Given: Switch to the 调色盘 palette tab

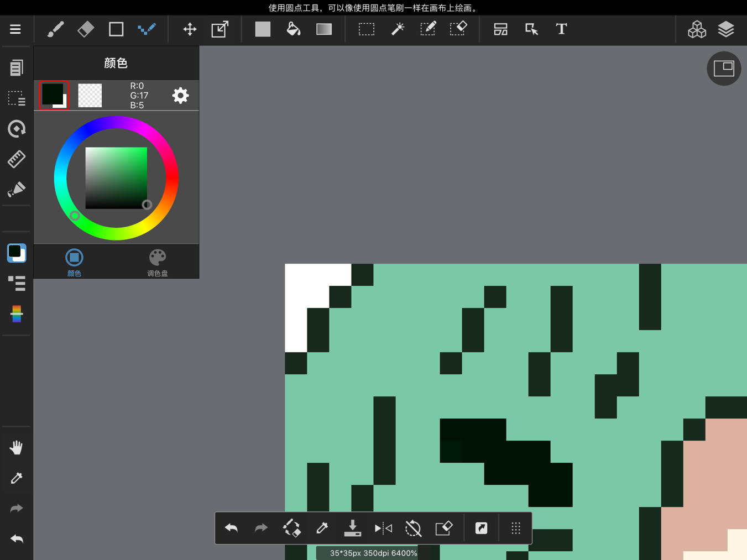Looking at the screenshot, I should point(158,262).
